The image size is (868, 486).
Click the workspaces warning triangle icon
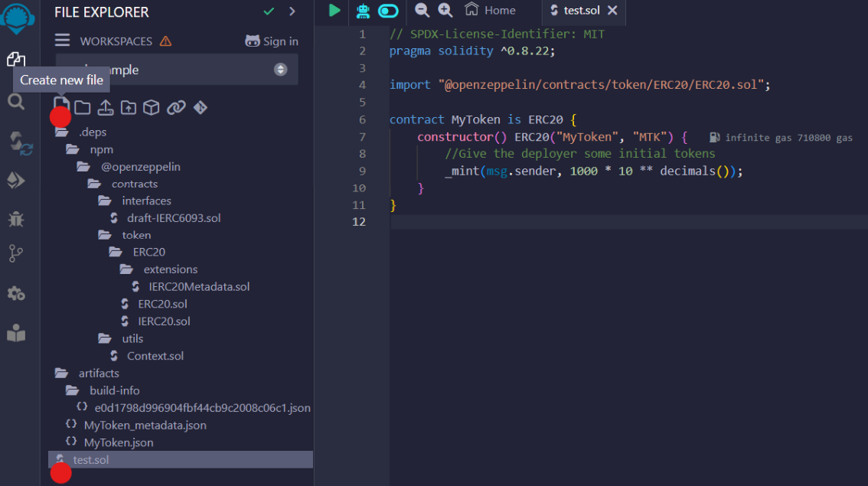(165, 41)
